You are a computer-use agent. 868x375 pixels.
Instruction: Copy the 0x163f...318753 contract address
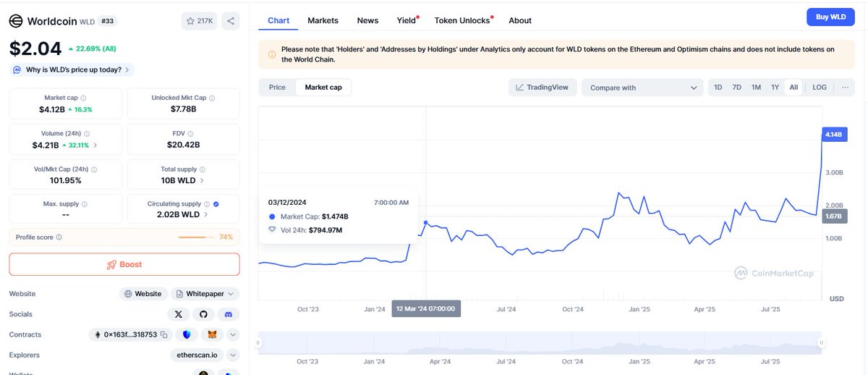(164, 334)
